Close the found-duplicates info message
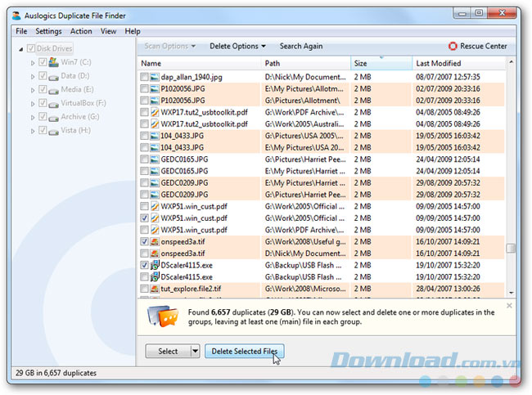Image resolution: width=532 pixels, height=395 pixels. pyautogui.click(x=509, y=306)
